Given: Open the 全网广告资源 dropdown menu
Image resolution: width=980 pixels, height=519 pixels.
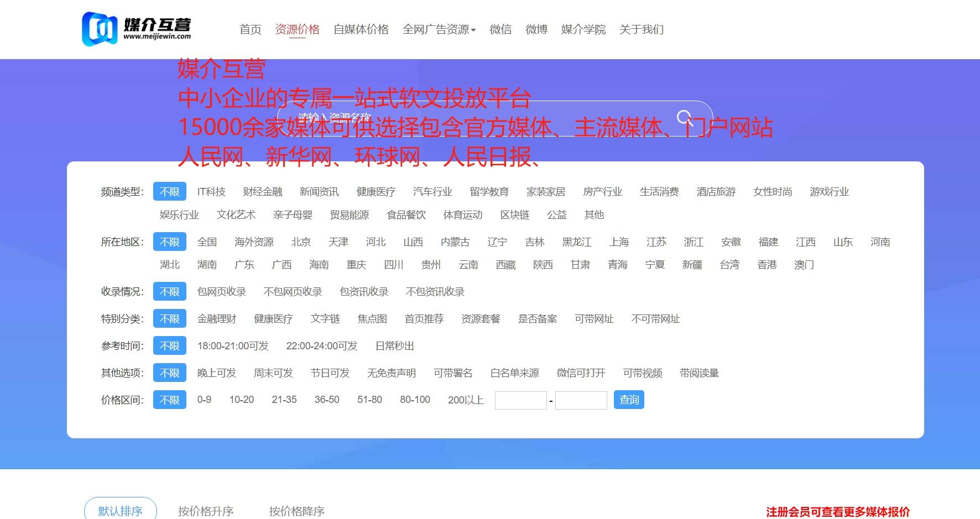Looking at the screenshot, I should tap(439, 29).
